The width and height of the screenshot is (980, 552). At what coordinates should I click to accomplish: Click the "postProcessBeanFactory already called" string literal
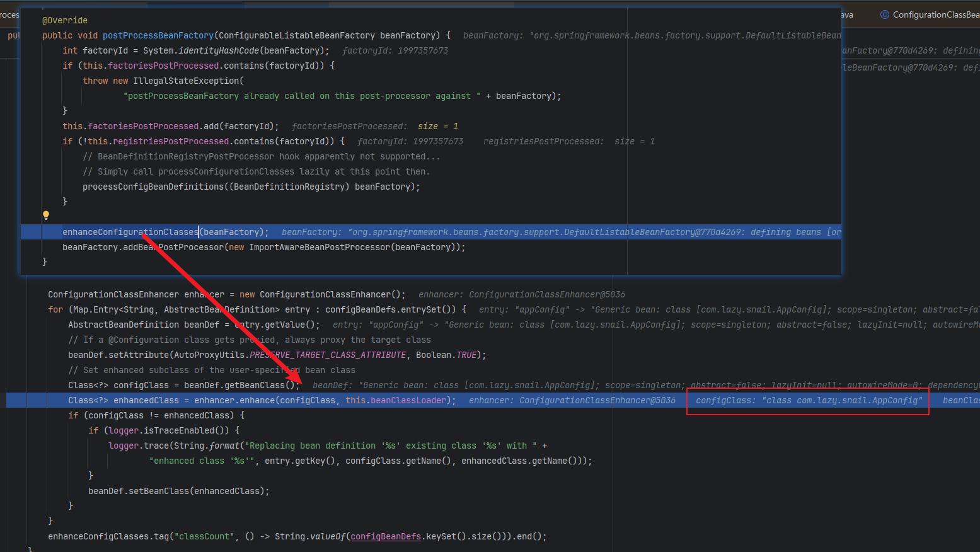[302, 96]
